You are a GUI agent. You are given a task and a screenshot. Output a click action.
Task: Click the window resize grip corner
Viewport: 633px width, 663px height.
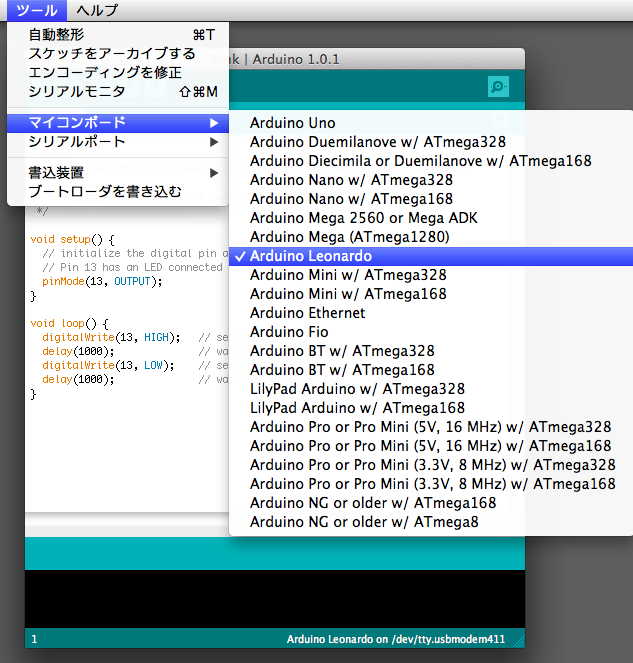(x=519, y=642)
